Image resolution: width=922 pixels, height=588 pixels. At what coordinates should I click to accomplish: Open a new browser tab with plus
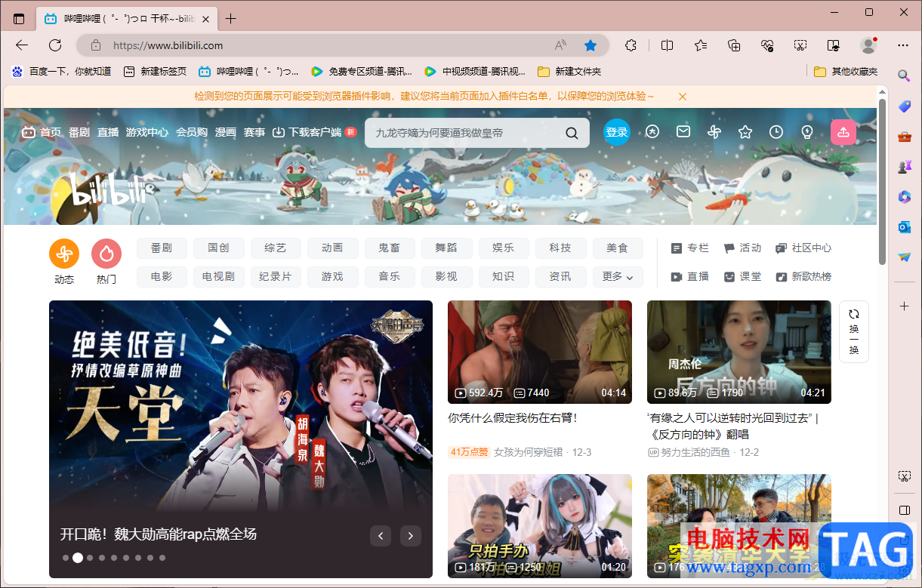[231, 19]
